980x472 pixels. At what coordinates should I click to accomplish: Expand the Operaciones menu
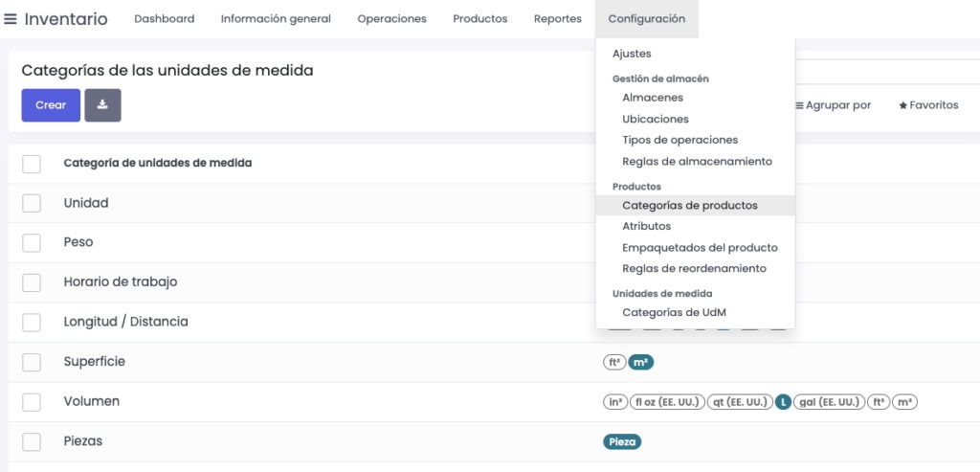(391, 19)
